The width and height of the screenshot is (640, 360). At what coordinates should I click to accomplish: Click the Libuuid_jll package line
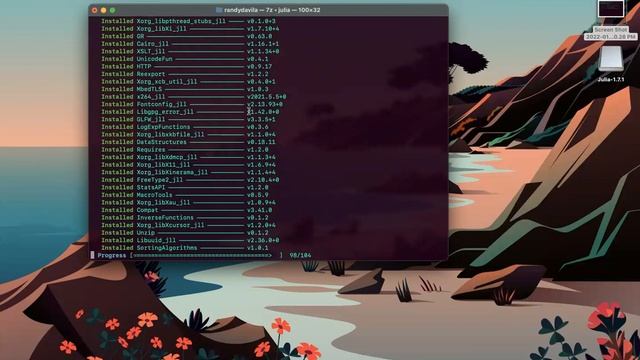click(190, 240)
